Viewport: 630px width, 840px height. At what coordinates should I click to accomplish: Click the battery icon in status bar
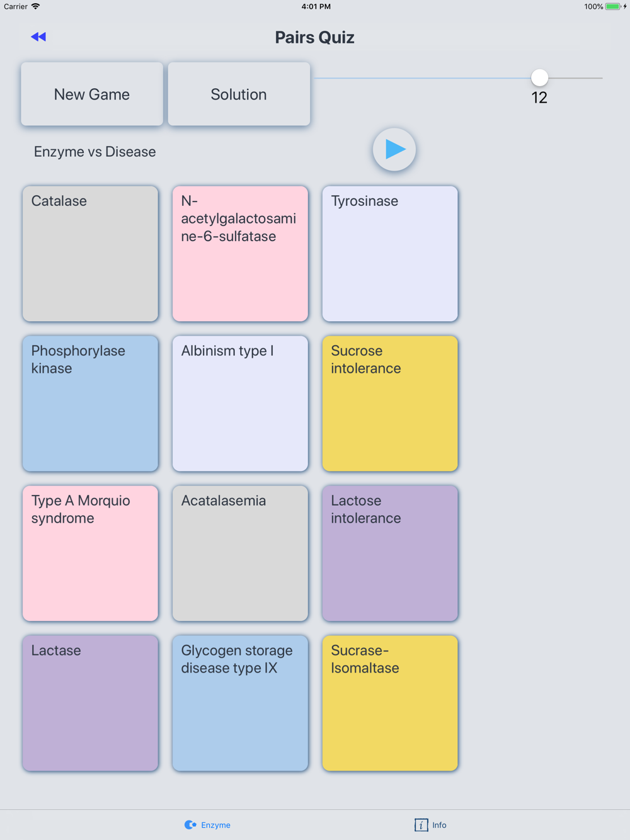coord(614,6)
